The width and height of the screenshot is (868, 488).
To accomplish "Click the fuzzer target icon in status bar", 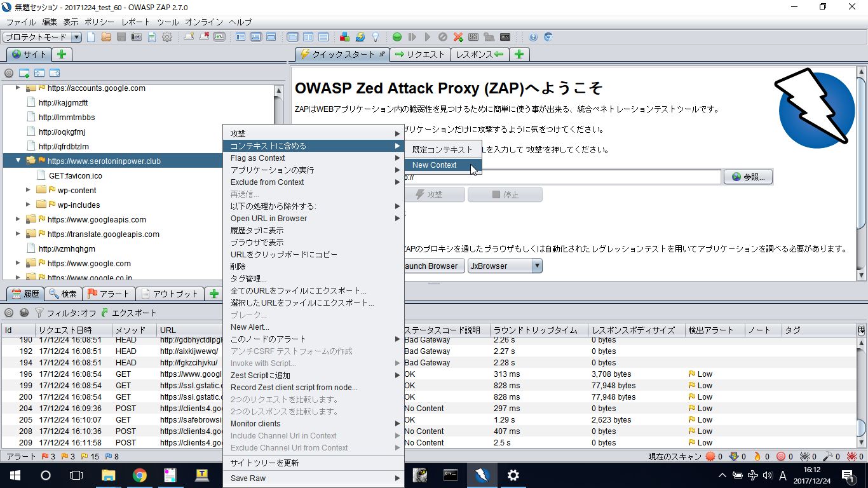I will (x=781, y=456).
